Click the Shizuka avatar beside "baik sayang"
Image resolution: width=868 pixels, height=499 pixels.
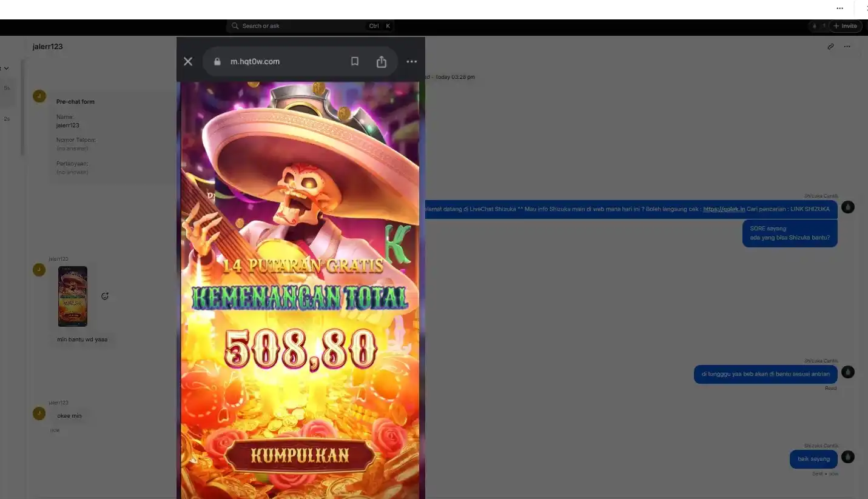pos(848,457)
